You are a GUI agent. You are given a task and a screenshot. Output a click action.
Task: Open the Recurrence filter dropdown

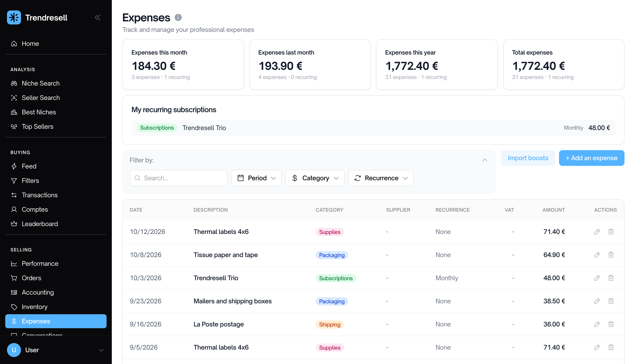(380, 178)
